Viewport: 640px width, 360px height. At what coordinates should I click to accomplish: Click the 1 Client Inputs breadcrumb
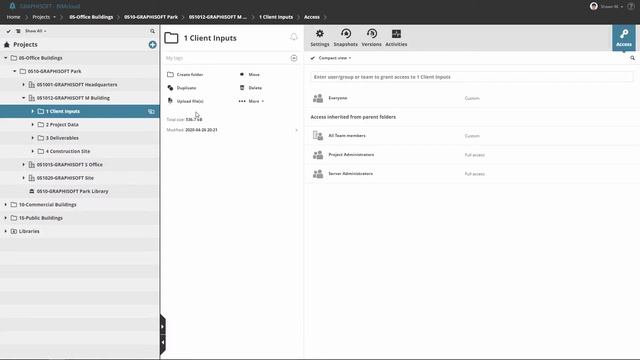(276, 17)
